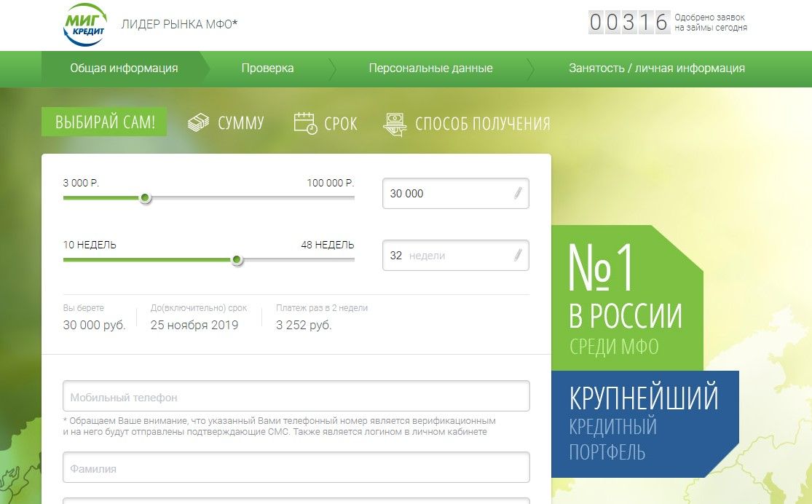This screenshot has width=812, height=504.
Task: Click the loan term slider handle
Action: 237,260
